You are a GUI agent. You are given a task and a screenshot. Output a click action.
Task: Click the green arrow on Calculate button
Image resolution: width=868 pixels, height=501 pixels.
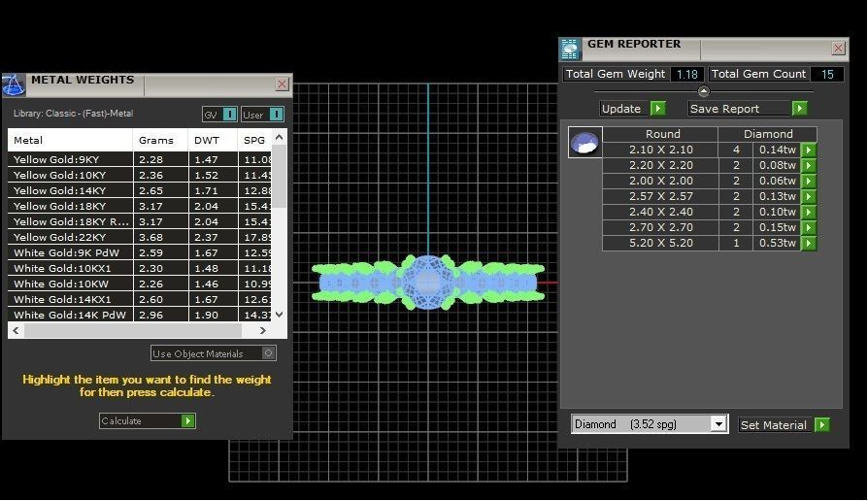click(x=188, y=420)
